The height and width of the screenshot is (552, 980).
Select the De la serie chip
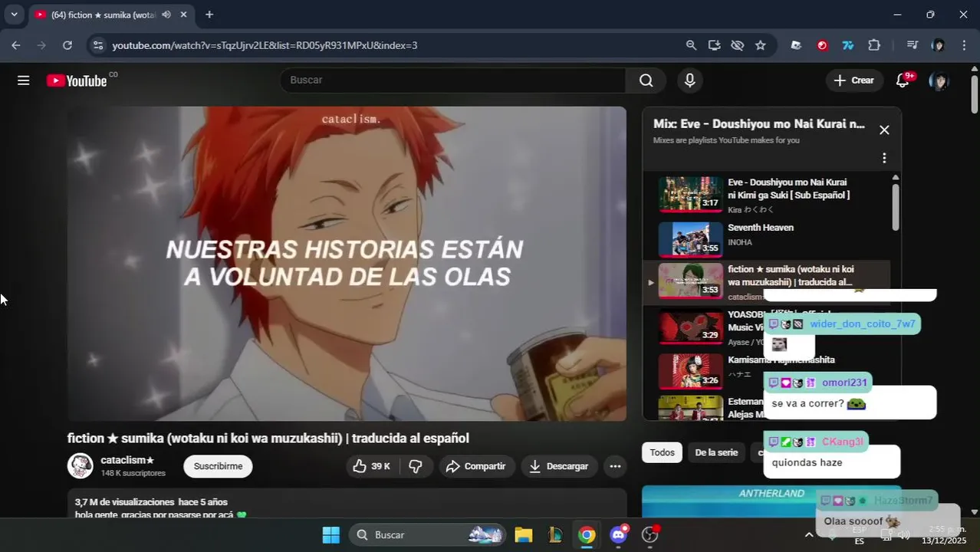(716, 453)
